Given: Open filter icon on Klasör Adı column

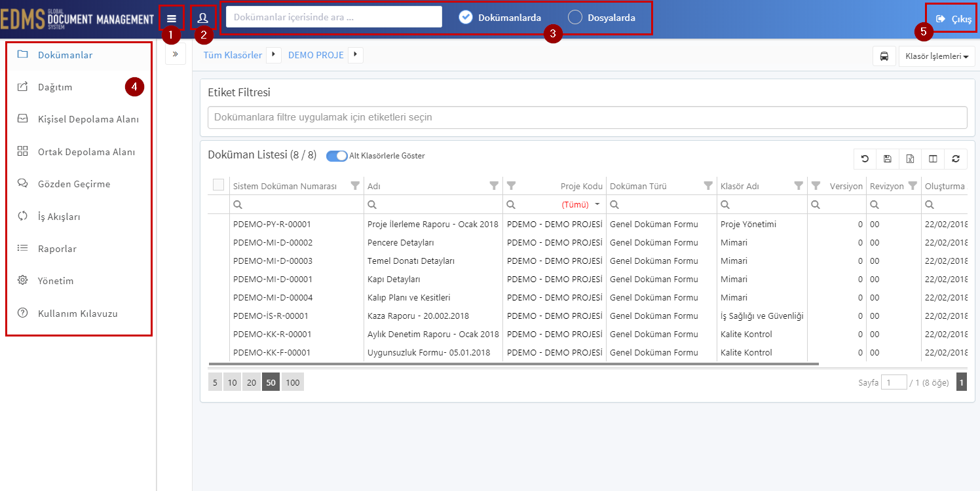Looking at the screenshot, I should [x=799, y=186].
